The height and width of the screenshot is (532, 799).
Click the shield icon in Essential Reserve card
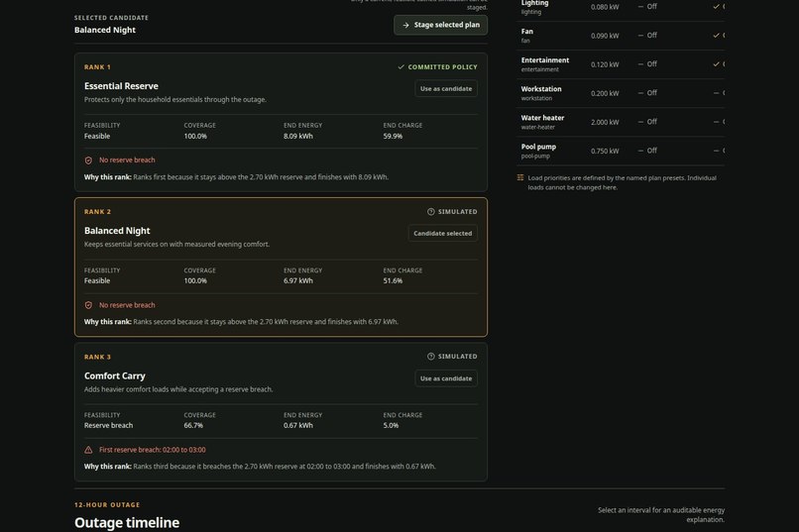(x=88, y=160)
